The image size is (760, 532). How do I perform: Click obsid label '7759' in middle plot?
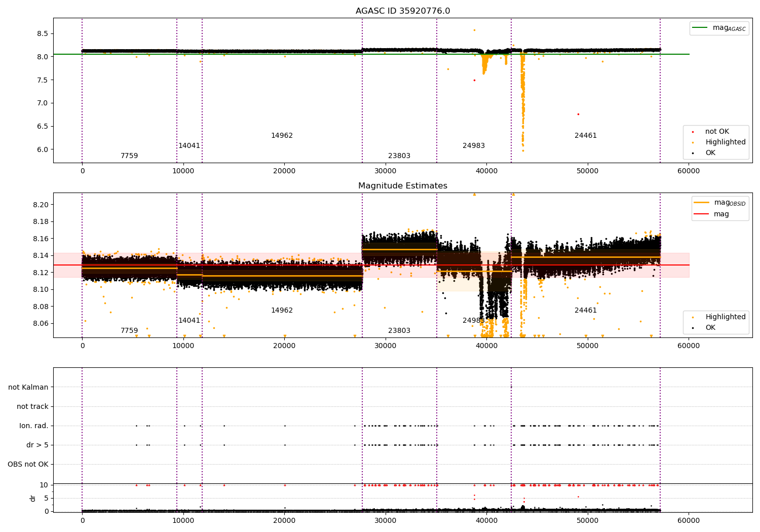129,331
